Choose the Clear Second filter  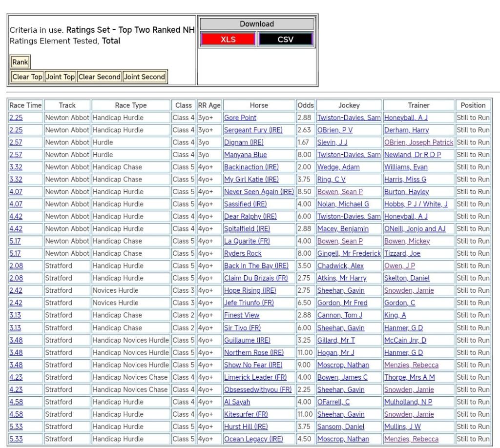(x=99, y=77)
